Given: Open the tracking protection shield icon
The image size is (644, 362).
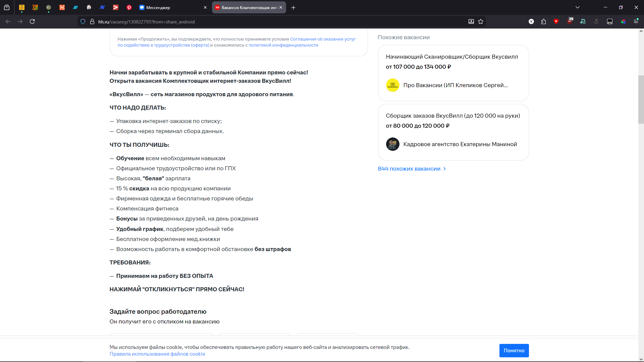Looking at the screenshot, I should [x=83, y=21].
